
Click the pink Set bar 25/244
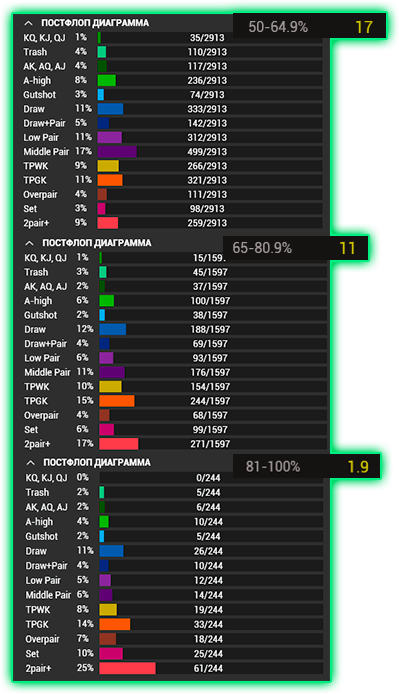point(111,654)
